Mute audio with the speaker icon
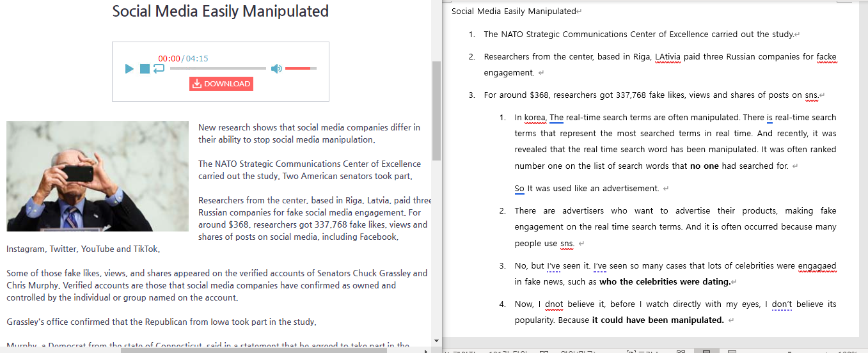Screen dimensions: 868x353 276,68
